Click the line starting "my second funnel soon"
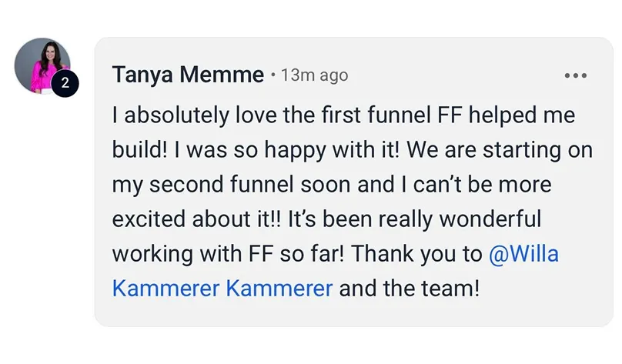Image resolution: width=622 pixels, height=364 pixels. (x=332, y=185)
